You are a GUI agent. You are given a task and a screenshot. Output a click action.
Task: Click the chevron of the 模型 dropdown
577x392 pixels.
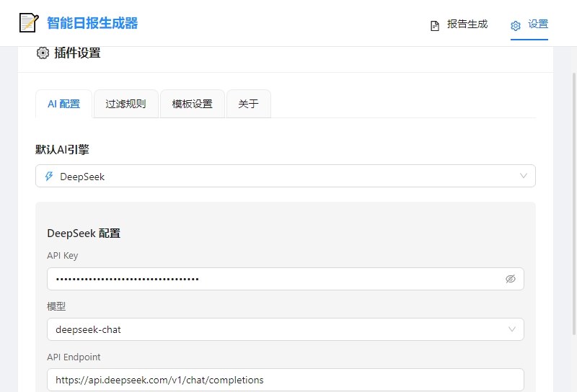click(x=512, y=329)
